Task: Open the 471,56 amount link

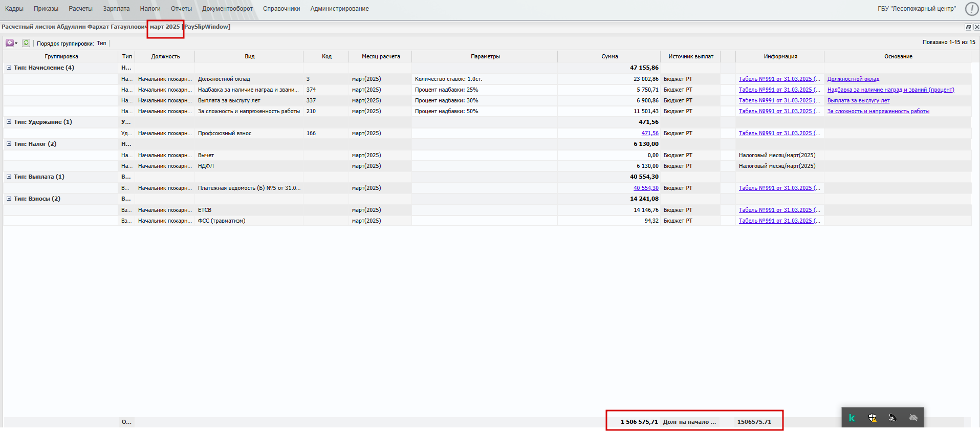Action: (x=650, y=133)
